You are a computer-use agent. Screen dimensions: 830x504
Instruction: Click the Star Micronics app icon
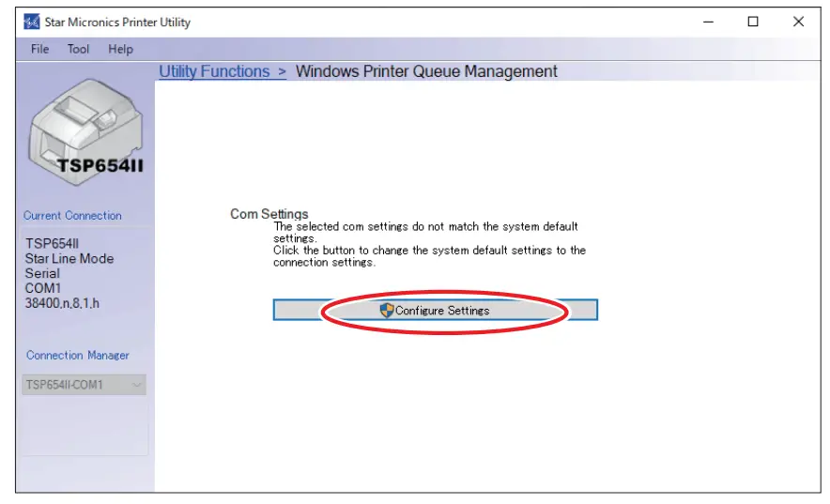pyautogui.click(x=32, y=22)
